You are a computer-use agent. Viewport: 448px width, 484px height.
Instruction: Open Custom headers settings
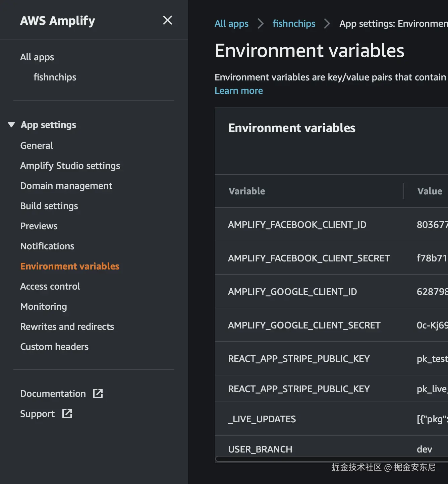click(54, 347)
